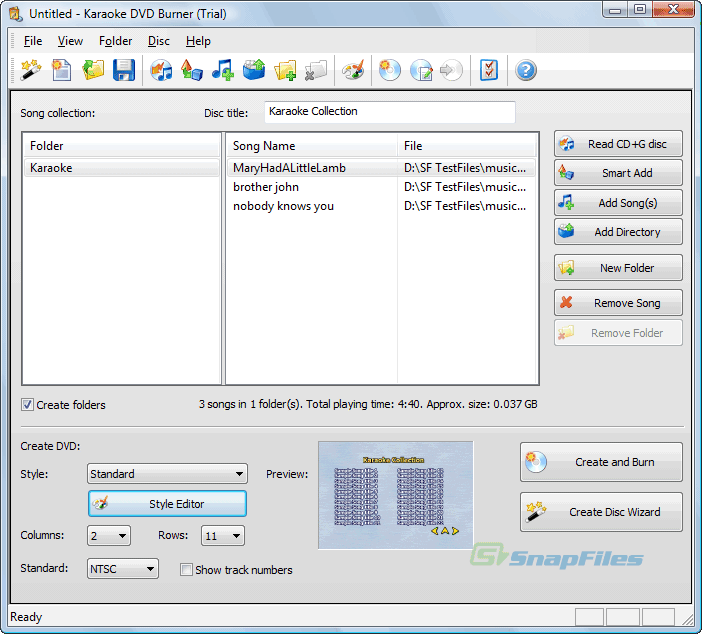Image resolution: width=702 pixels, height=634 pixels.
Task: Expand the Style dropdown set to Standard
Action: click(x=167, y=474)
